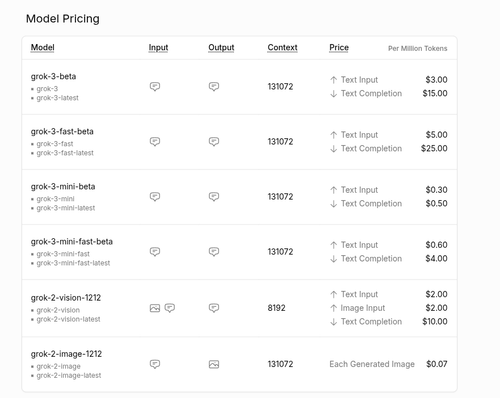Click the grok-2-image-latest alias text
This screenshot has height=398, width=500.
click(x=69, y=376)
